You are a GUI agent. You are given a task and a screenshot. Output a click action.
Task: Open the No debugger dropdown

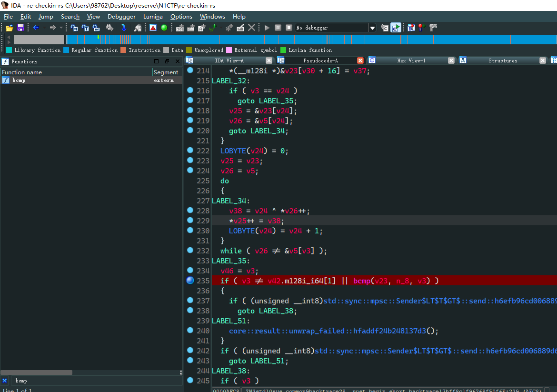click(372, 28)
